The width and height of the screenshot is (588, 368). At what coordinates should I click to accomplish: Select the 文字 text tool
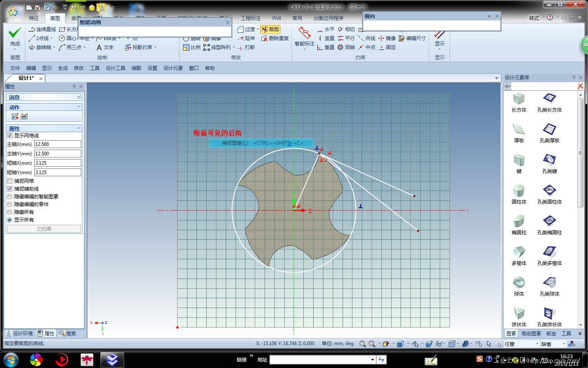[105, 47]
